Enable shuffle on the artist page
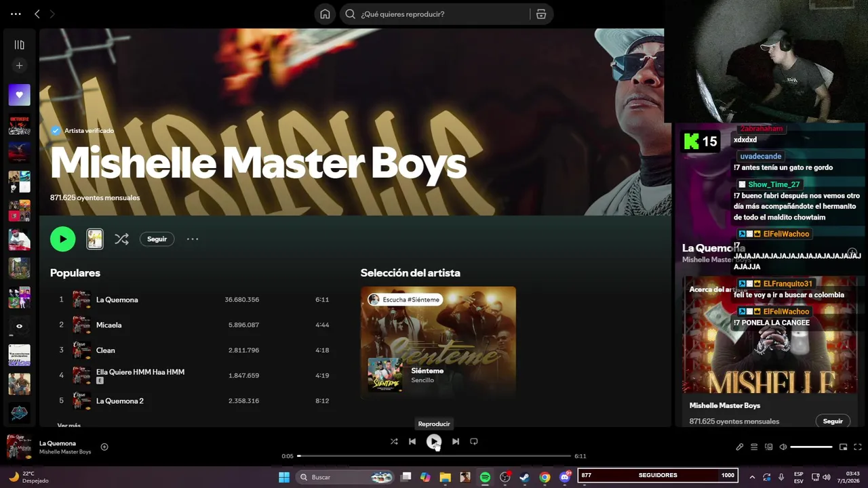The width and height of the screenshot is (868, 488). (121, 239)
